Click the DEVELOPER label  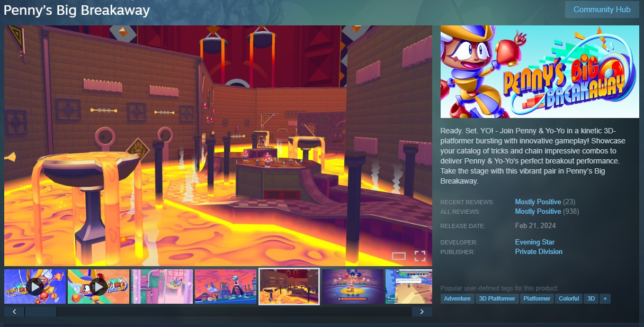point(459,242)
